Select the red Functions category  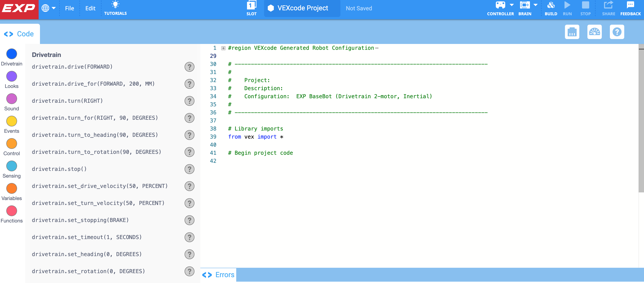tap(11, 214)
